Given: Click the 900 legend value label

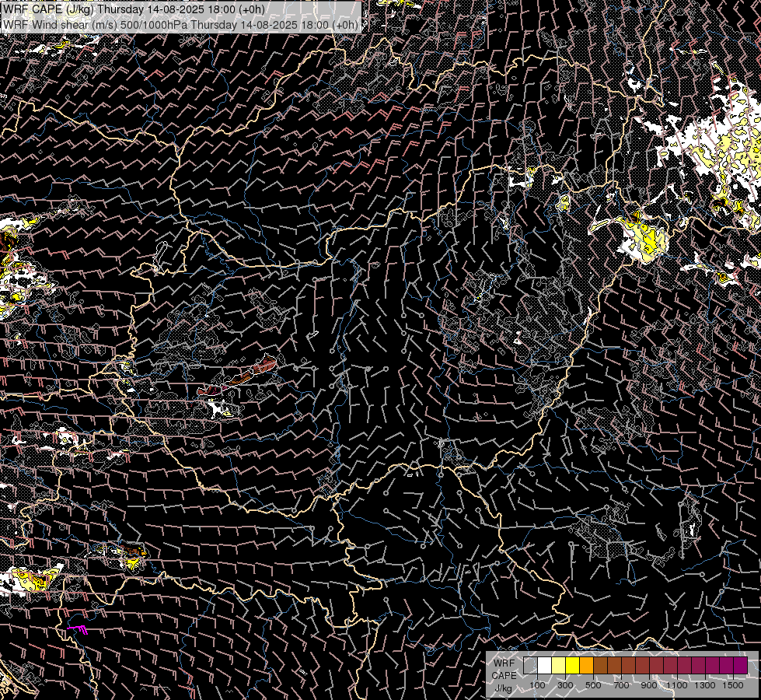Looking at the screenshot, I should pos(649,685).
